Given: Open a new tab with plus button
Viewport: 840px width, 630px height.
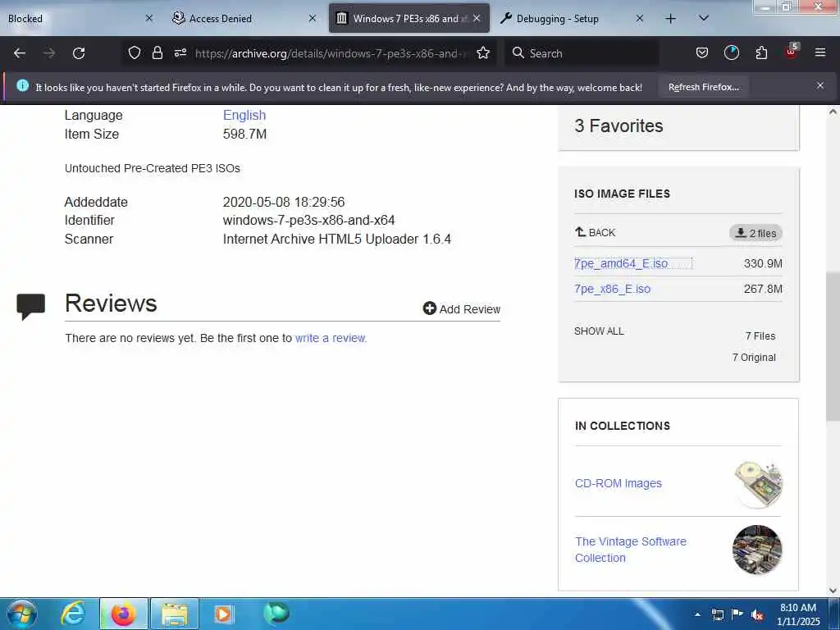Looking at the screenshot, I should (x=670, y=19).
